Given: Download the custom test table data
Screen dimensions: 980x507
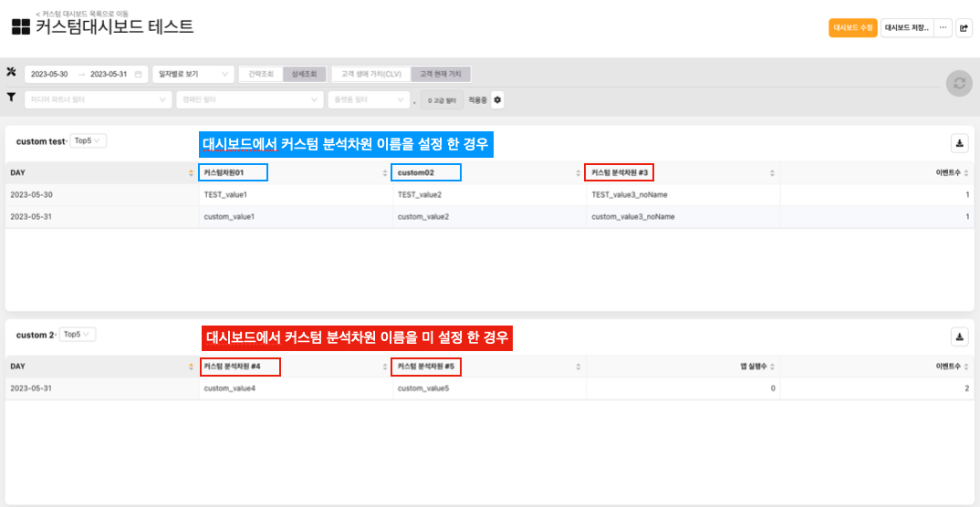Looking at the screenshot, I should click(959, 143).
